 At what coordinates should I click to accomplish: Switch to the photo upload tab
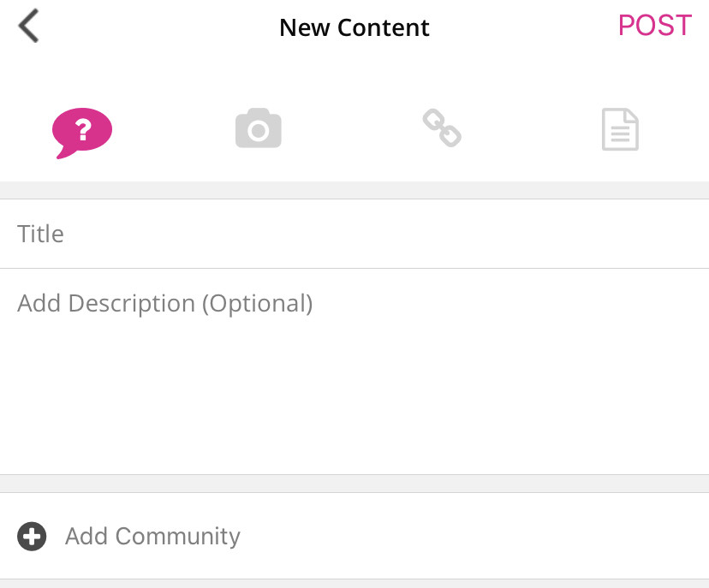pos(259,129)
